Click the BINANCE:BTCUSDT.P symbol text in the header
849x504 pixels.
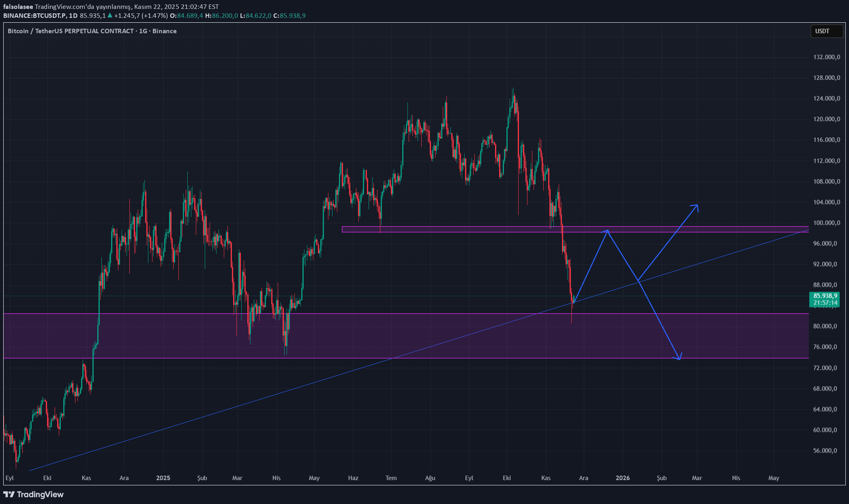[34, 15]
